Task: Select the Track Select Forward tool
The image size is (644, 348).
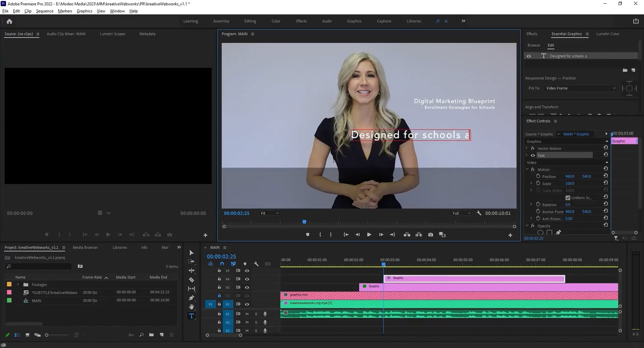Action: (x=191, y=262)
